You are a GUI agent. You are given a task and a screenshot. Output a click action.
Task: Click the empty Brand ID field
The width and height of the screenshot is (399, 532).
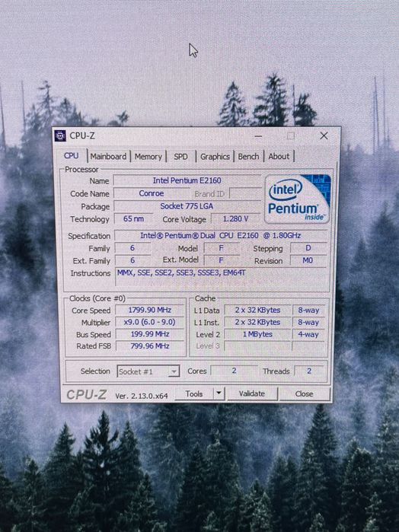[x=245, y=193]
